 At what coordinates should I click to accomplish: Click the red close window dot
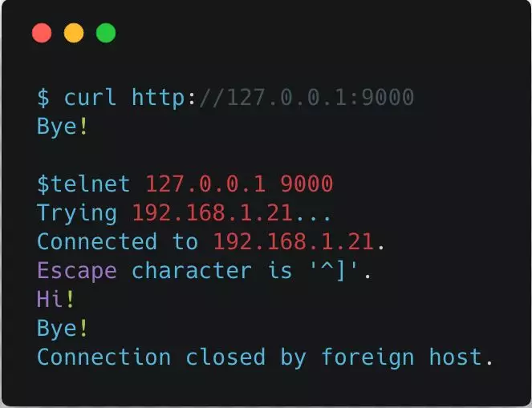[x=42, y=33]
